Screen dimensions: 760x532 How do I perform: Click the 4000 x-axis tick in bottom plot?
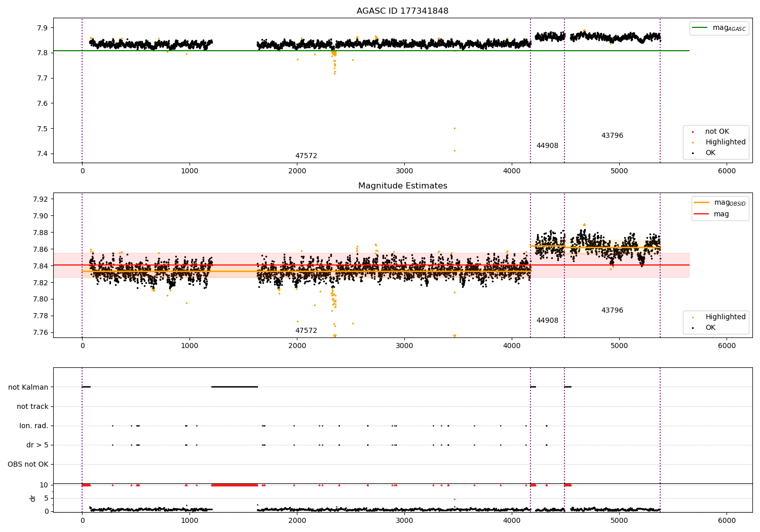tap(512, 520)
